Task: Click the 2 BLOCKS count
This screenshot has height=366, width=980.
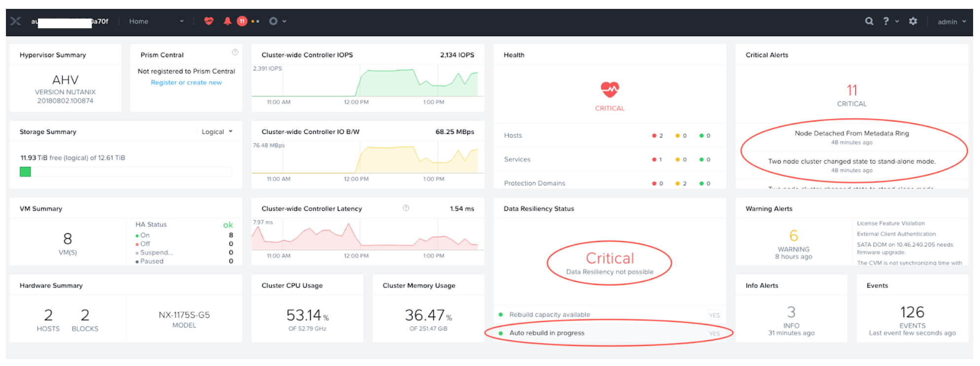Action: [x=85, y=315]
